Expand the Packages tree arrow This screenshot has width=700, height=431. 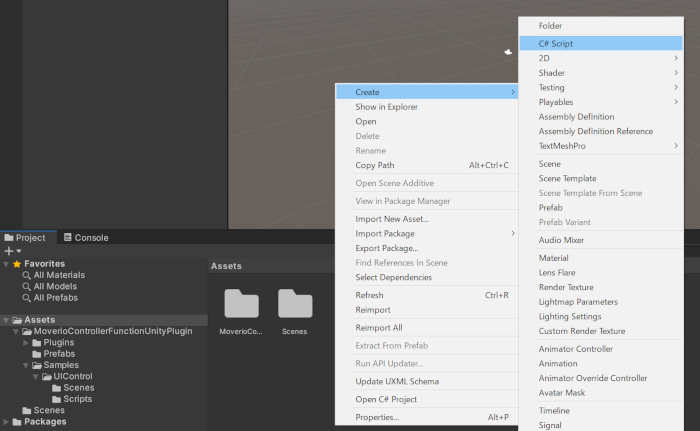(x=6, y=422)
